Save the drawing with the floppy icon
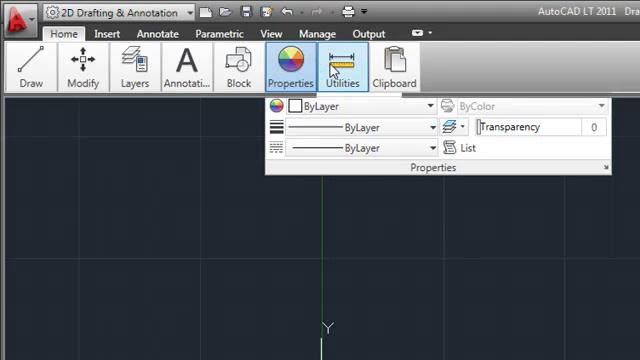The image size is (640, 360). point(246,12)
